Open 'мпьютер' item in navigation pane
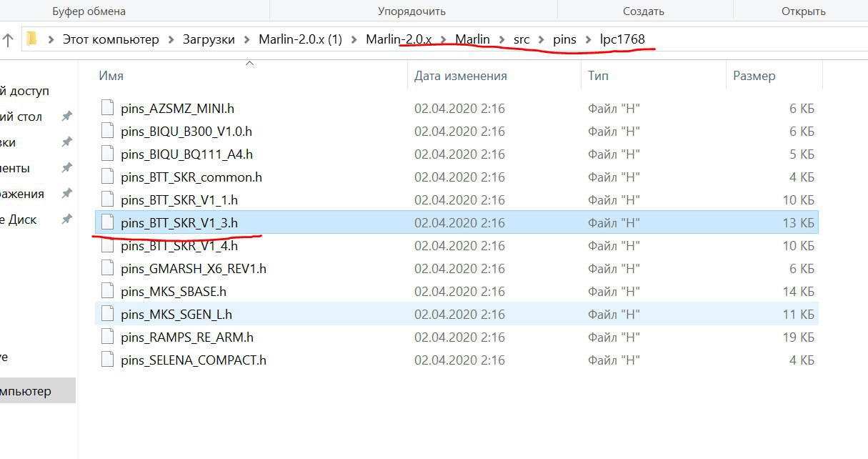Screen dimensions: 868x459 click(x=37, y=391)
